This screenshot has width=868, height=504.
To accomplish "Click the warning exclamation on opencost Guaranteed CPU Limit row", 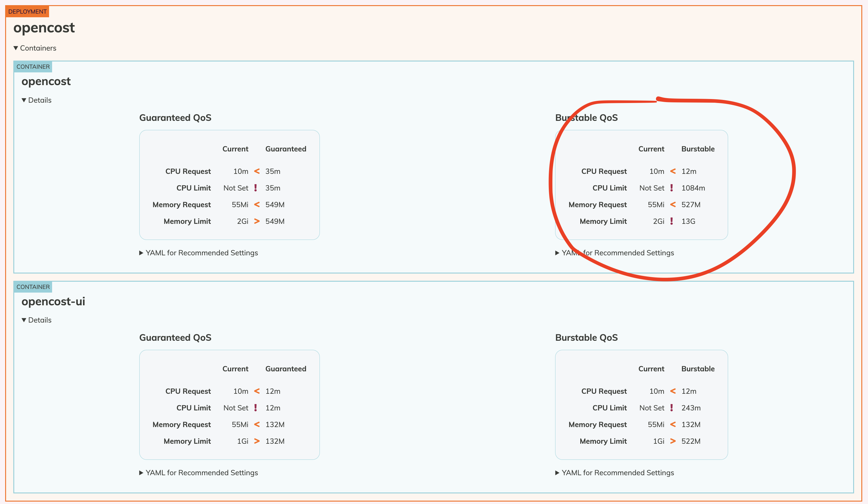I will tap(256, 187).
